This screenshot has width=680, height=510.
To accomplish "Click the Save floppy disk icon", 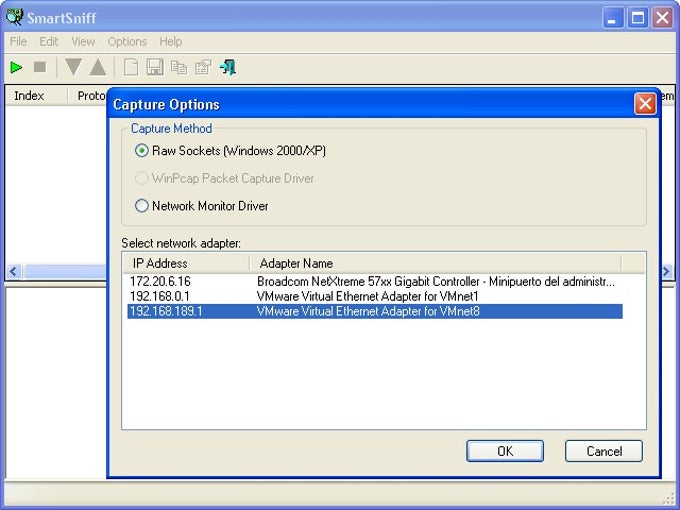I will pyautogui.click(x=155, y=67).
